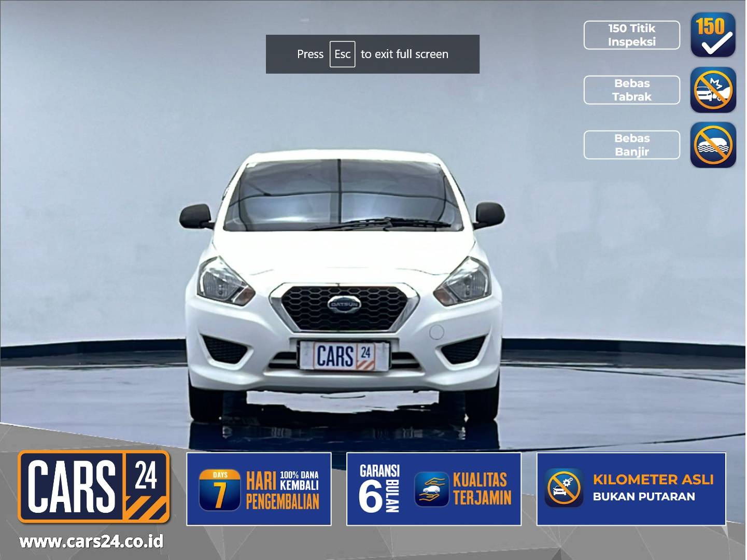The image size is (747, 560).
Task: Open the www.cars24.co.id website link
Action: (x=91, y=542)
